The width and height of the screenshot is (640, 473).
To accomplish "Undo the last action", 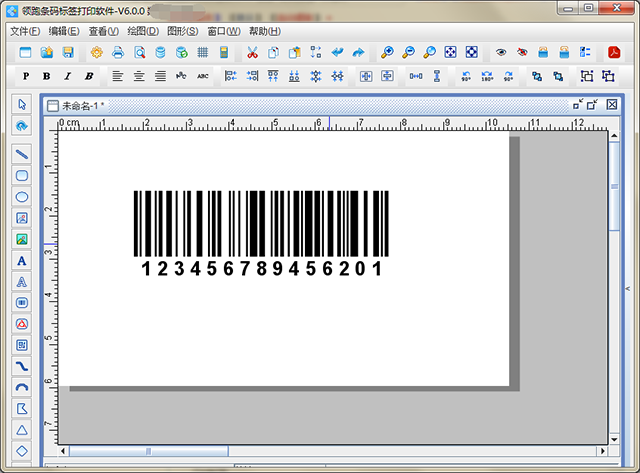I will point(337,52).
